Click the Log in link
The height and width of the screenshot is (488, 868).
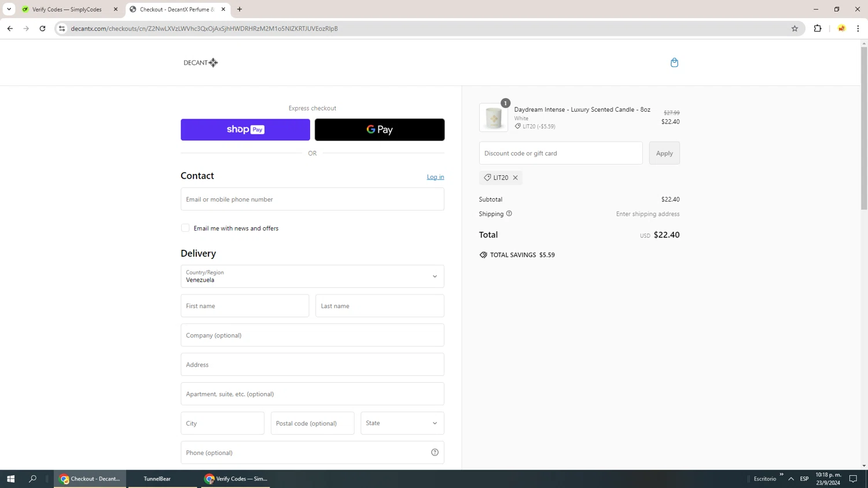(x=436, y=177)
